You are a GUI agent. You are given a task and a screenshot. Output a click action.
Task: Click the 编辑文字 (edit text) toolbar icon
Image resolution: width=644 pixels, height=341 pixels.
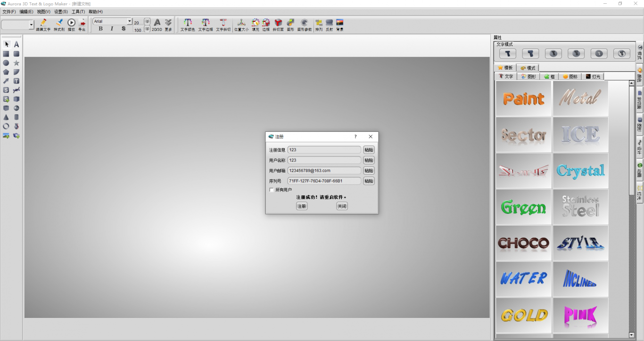43,24
